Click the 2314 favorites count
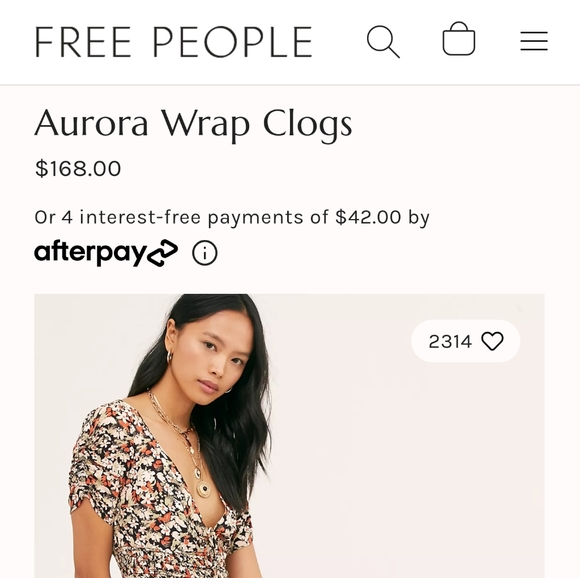The width and height of the screenshot is (580, 578). pos(450,341)
